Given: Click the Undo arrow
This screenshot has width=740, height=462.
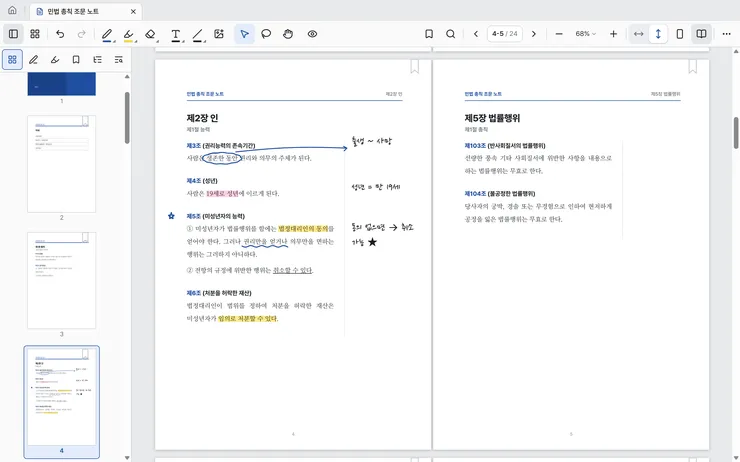Looking at the screenshot, I should pyautogui.click(x=60, y=34).
